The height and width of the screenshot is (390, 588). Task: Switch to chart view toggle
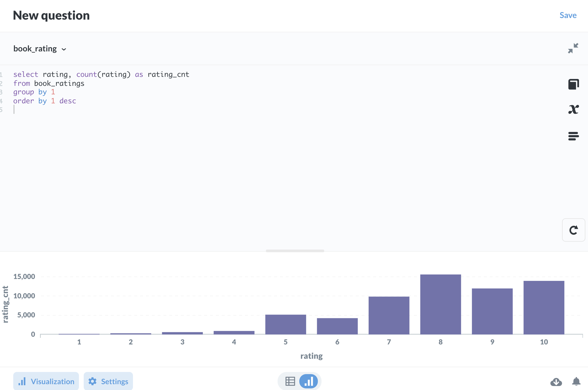(x=309, y=382)
